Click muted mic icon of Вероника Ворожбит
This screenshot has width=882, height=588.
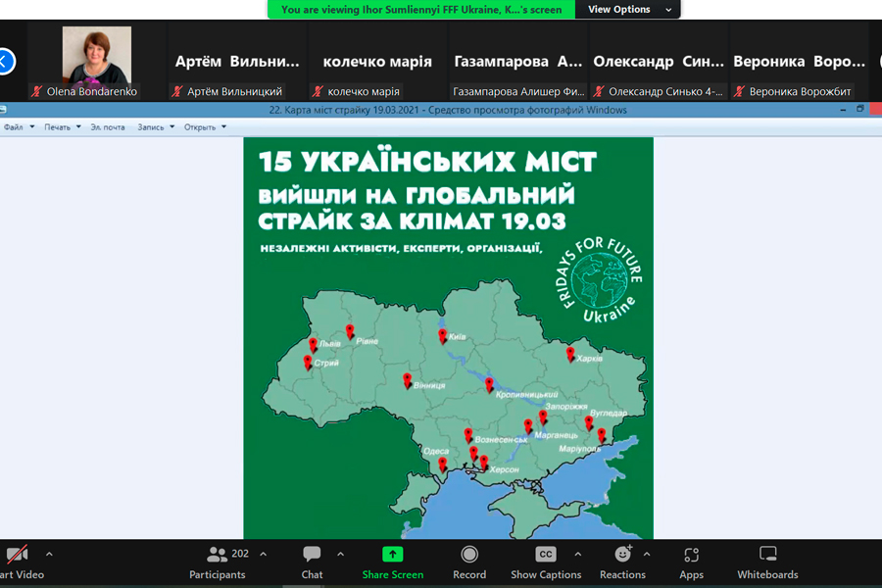740,91
